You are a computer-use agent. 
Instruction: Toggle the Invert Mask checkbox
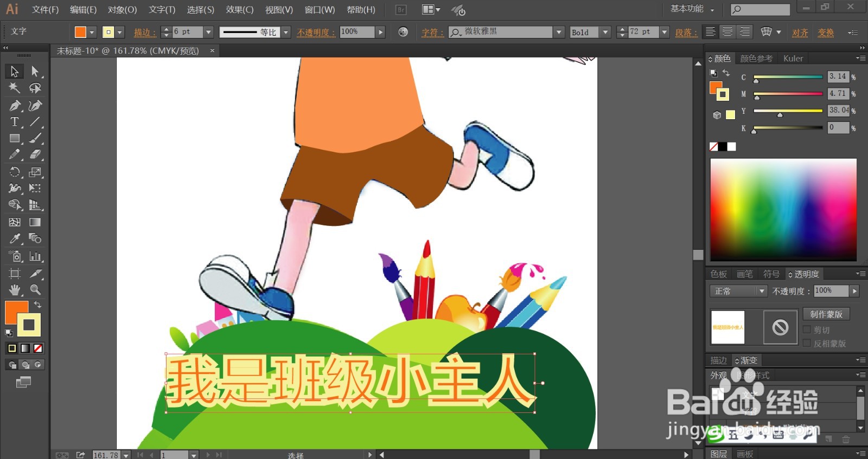pyautogui.click(x=807, y=343)
